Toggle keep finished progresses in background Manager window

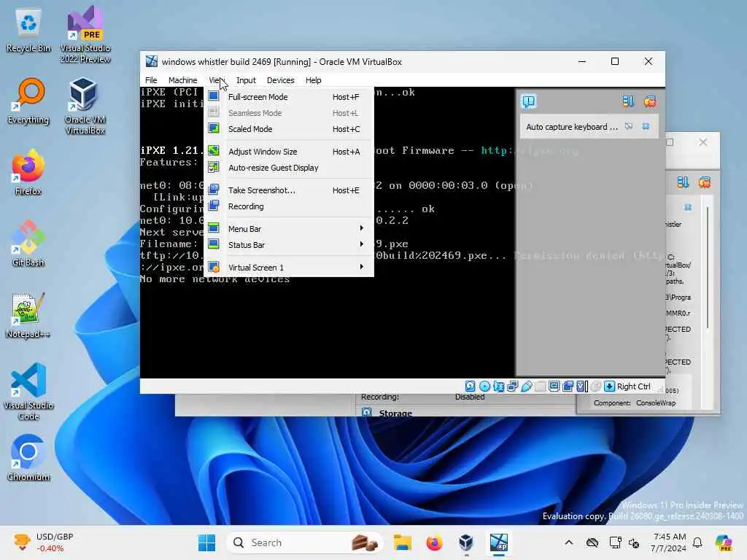(683, 182)
